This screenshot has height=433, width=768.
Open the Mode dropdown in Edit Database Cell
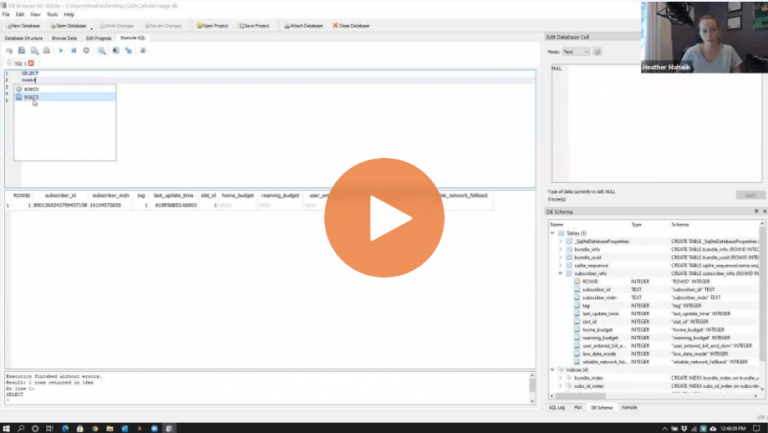pyautogui.click(x=576, y=51)
